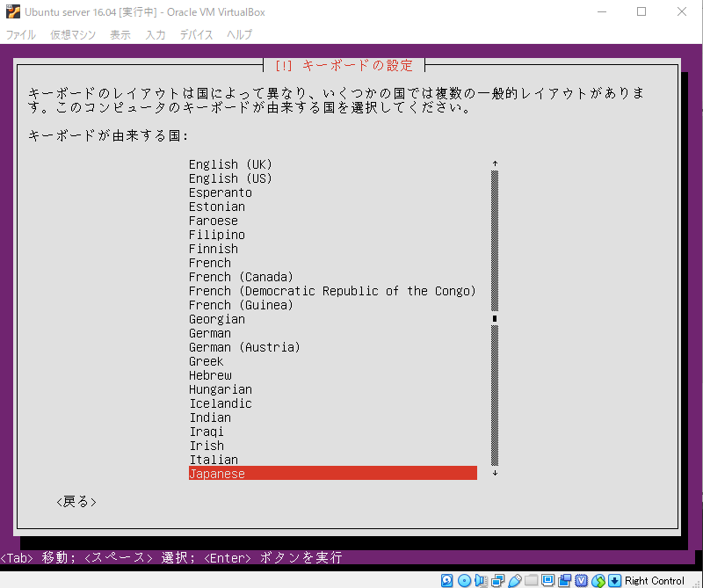
Task: Click the virtualization CPU status icon
Action: pos(582,580)
